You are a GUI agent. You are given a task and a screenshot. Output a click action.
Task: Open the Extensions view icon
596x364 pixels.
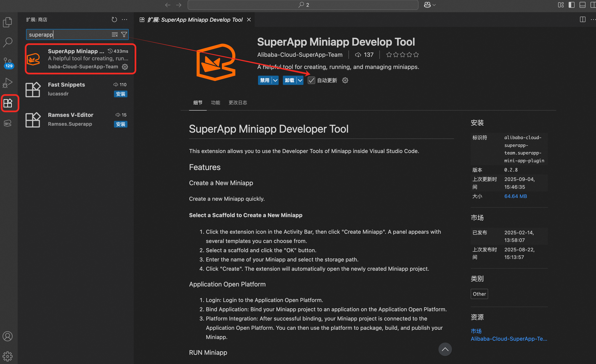[8, 103]
